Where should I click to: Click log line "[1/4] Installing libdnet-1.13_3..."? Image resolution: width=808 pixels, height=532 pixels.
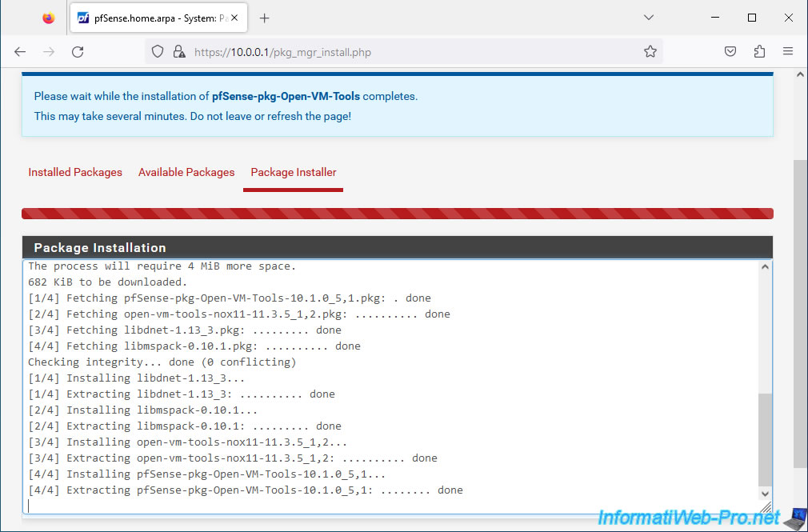137,378
